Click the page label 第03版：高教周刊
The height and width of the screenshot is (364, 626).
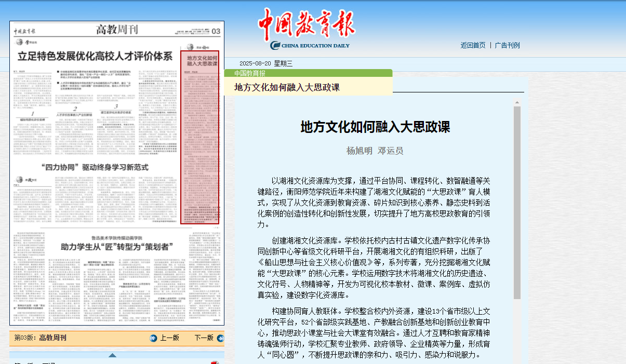41,338
